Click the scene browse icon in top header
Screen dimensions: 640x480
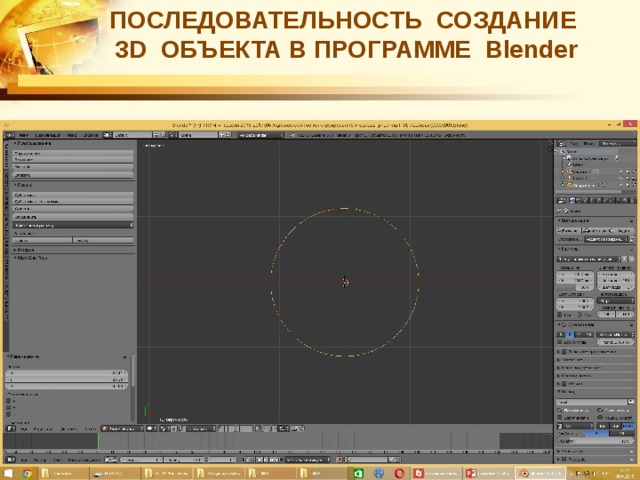(174, 135)
